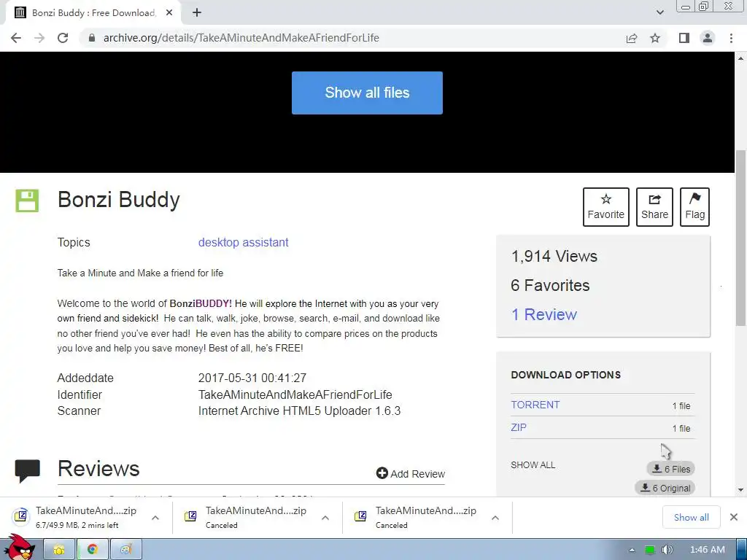Go back to the previous page
The image size is (747, 560).
click(16, 38)
